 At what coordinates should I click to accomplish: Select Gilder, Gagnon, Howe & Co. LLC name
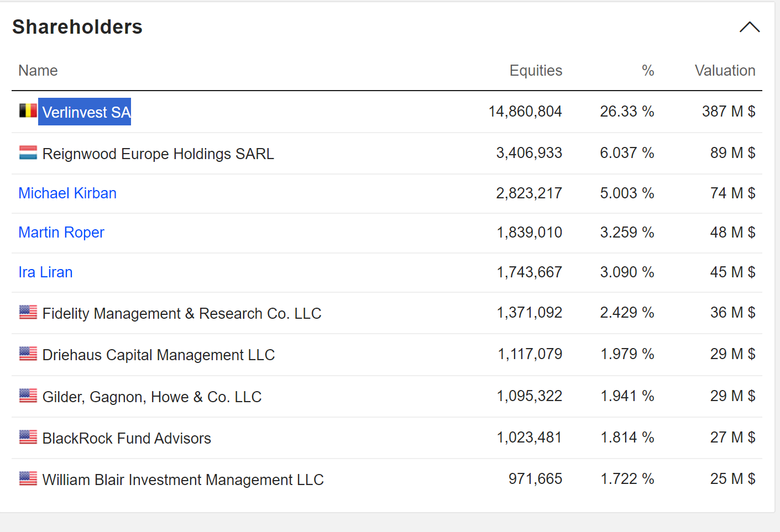coord(152,397)
